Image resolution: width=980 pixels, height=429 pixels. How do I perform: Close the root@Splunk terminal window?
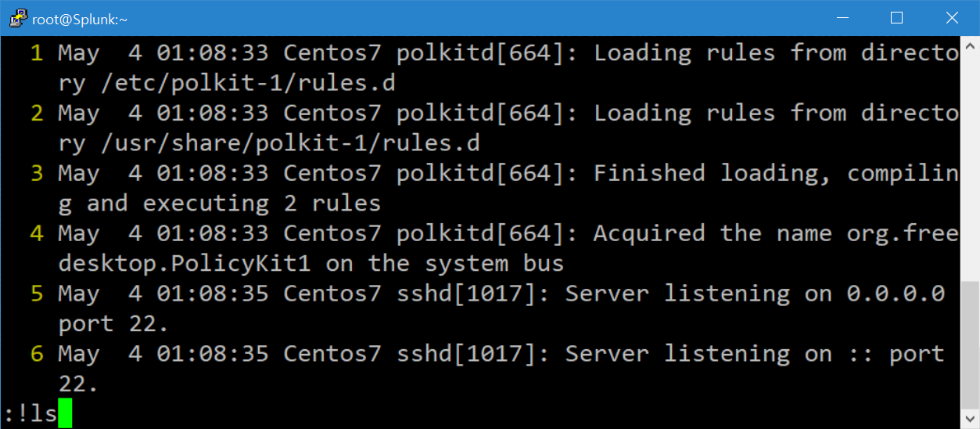click(951, 18)
